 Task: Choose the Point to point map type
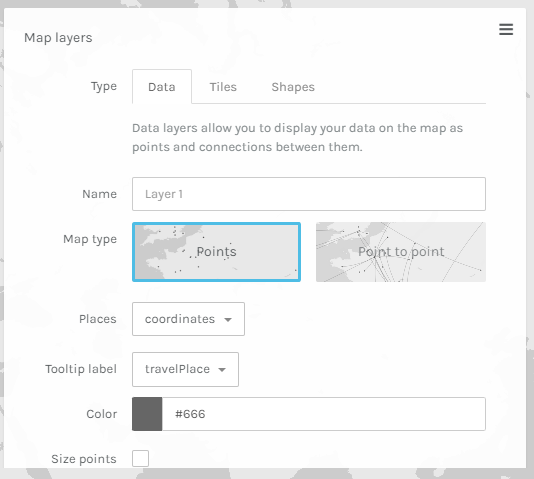[401, 252]
